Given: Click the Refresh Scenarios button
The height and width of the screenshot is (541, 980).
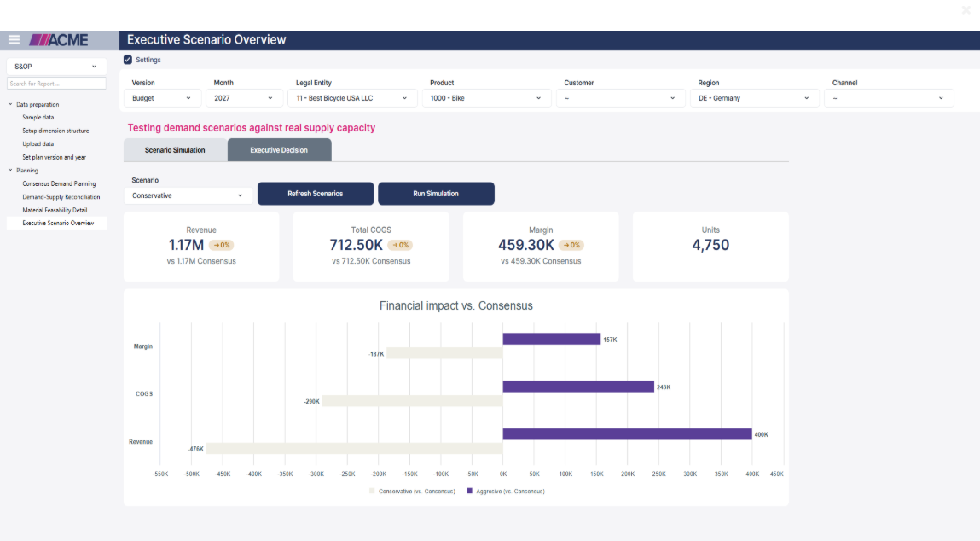Looking at the screenshot, I should [x=316, y=194].
